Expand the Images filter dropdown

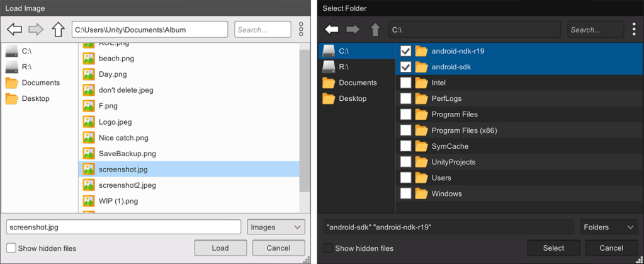[x=276, y=227]
